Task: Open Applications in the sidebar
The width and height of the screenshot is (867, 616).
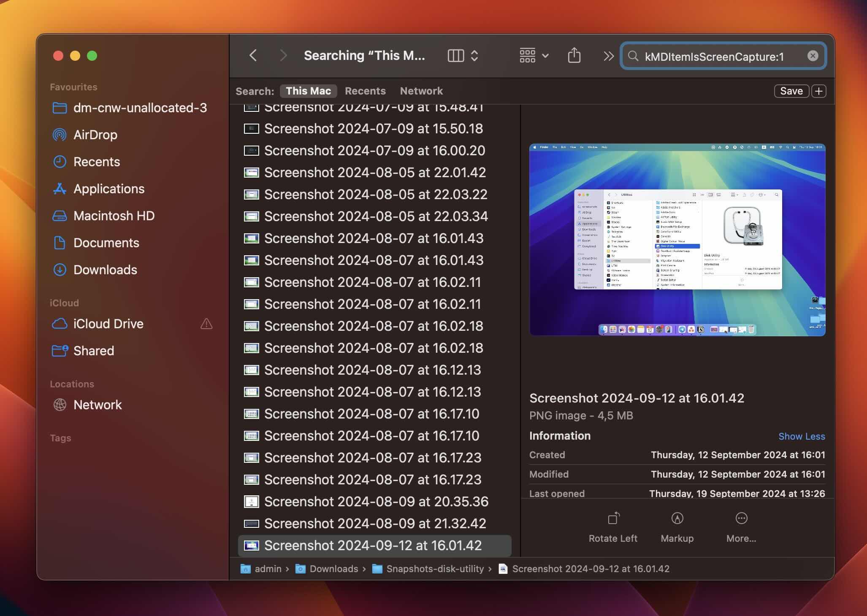Action: (98, 189)
